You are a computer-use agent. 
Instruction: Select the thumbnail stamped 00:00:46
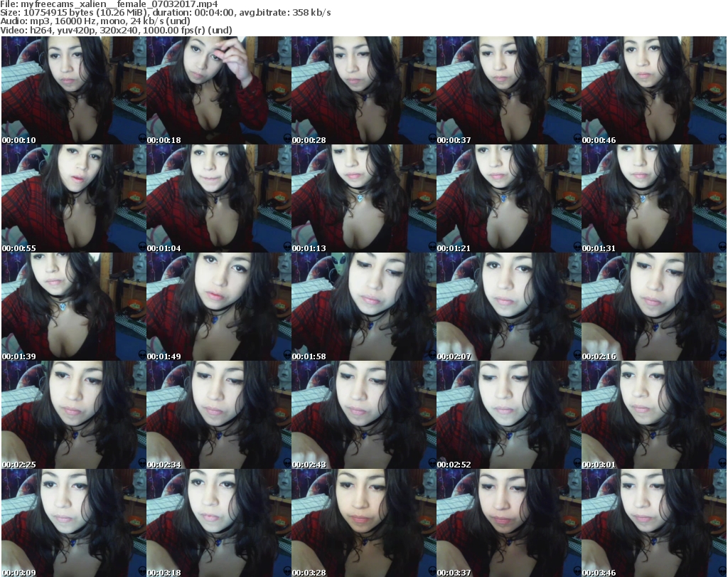click(654, 90)
